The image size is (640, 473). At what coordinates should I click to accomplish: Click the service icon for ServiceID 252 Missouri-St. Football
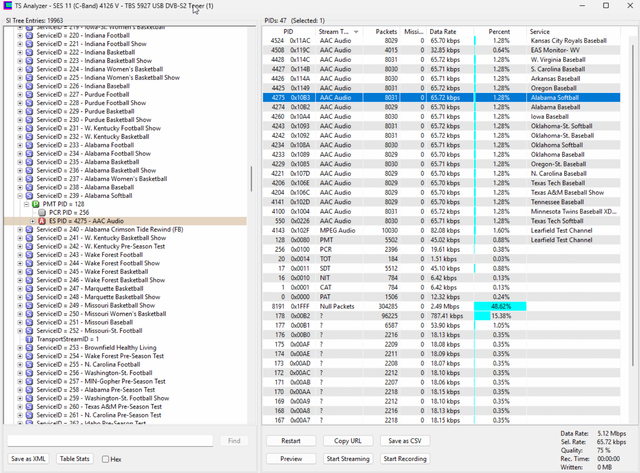pyautogui.click(x=29, y=331)
